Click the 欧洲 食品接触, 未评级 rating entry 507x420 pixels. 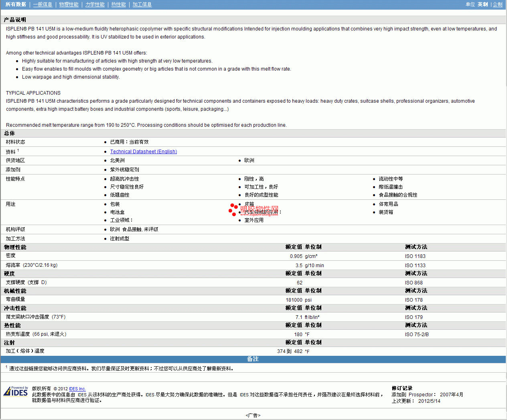click(x=134, y=229)
